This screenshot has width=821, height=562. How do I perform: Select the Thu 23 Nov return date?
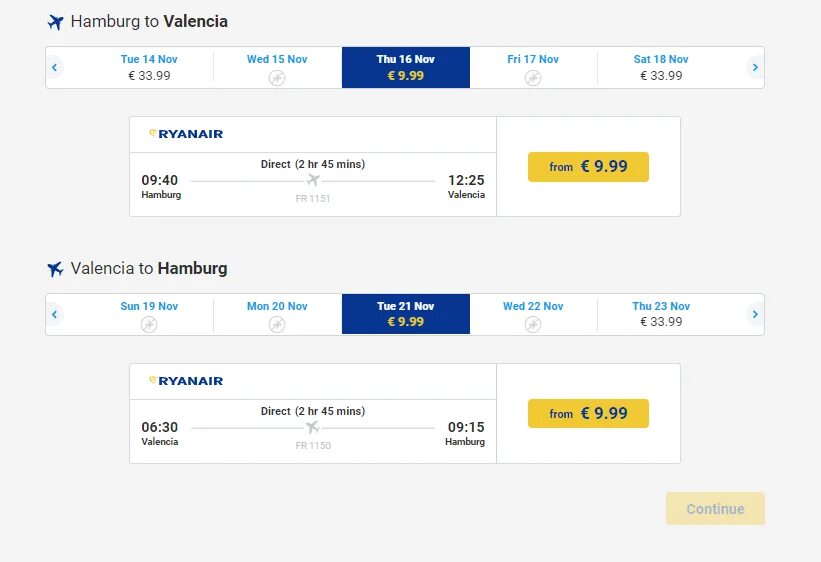(x=661, y=314)
